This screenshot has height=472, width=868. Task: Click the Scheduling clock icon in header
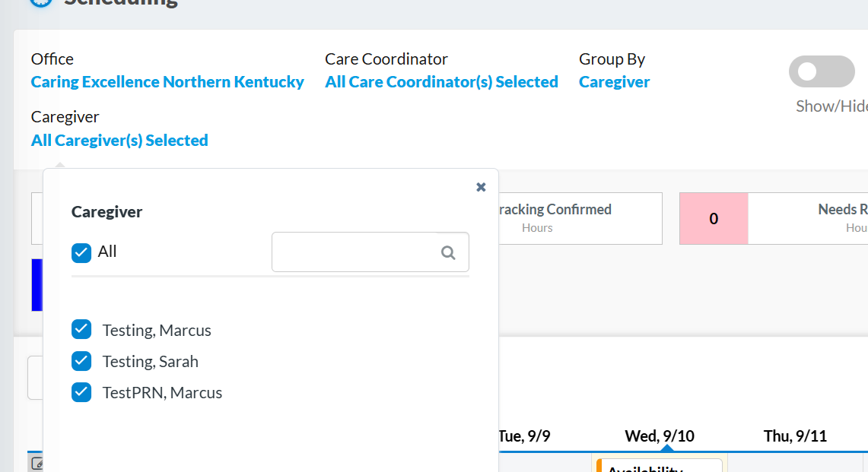[x=40, y=2]
